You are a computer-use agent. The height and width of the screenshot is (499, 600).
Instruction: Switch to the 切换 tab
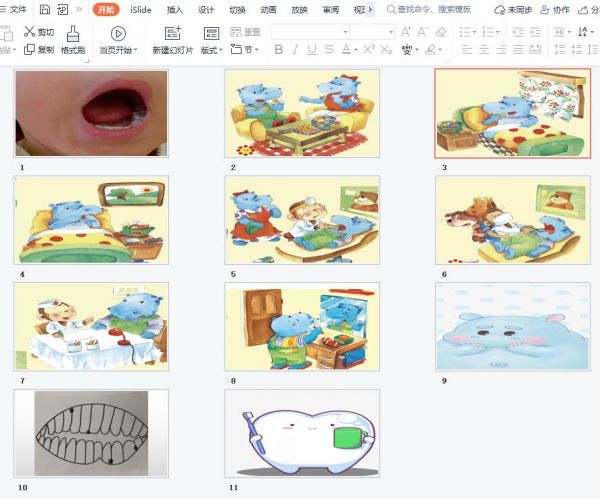[x=237, y=10]
